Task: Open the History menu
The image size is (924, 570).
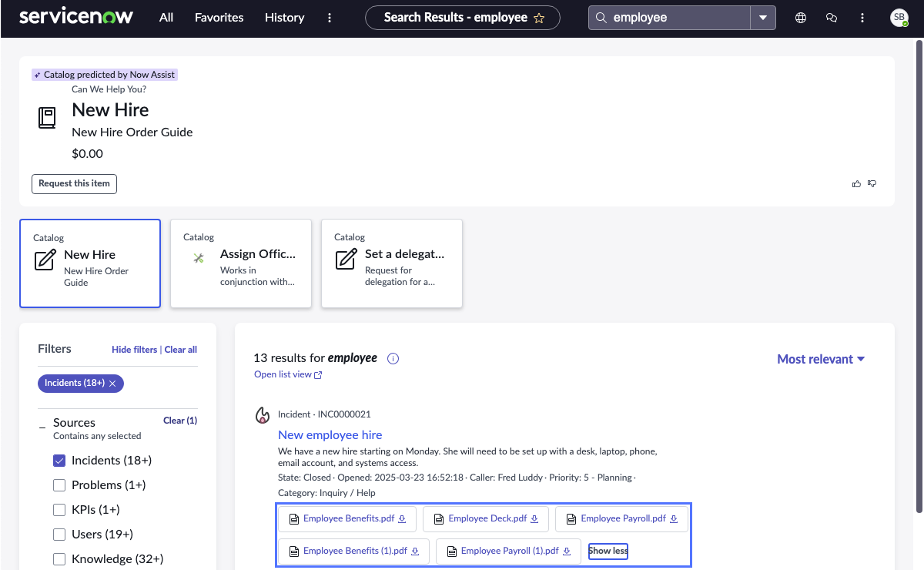Action: [x=284, y=18]
